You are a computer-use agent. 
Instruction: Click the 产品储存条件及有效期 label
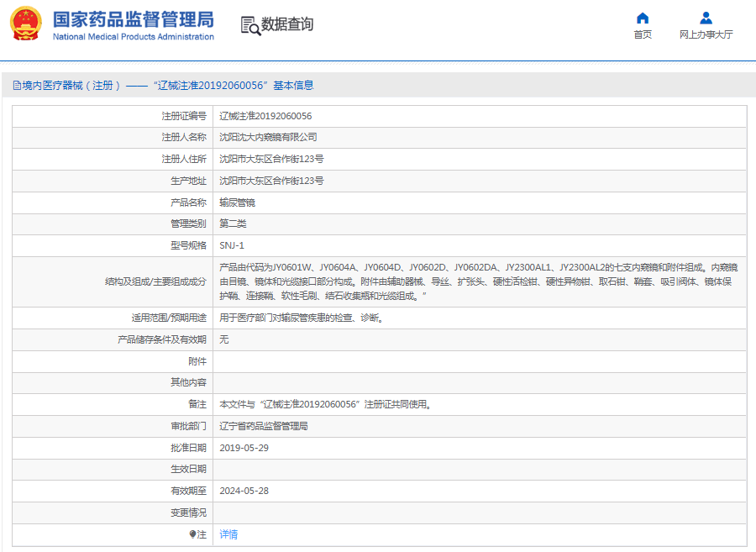(162, 340)
